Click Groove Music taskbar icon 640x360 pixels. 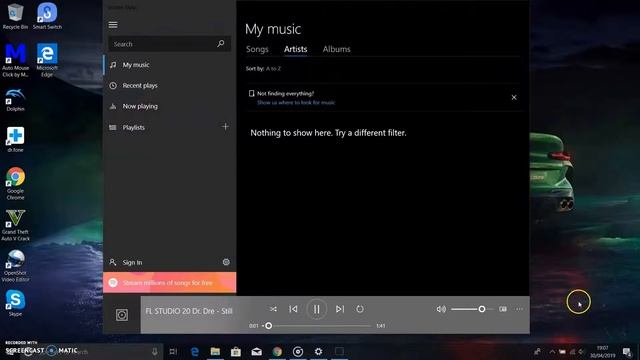(298, 351)
